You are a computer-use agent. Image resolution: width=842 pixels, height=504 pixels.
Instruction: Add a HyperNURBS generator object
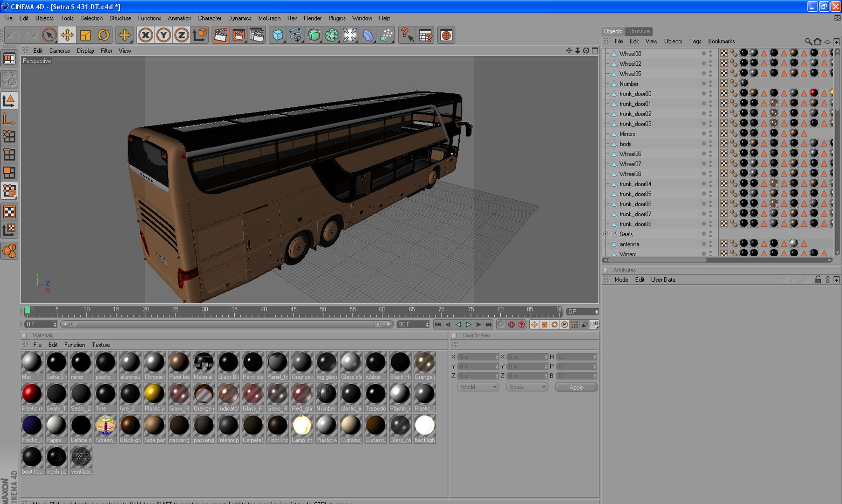[314, 35]
